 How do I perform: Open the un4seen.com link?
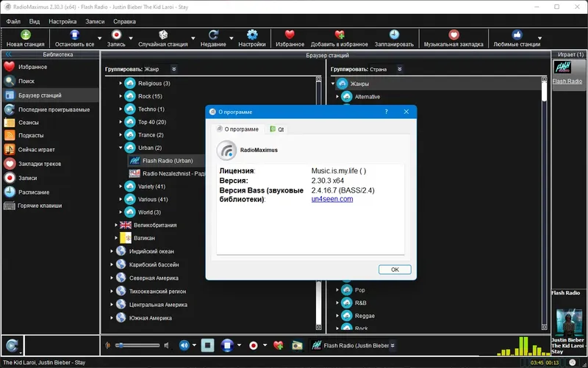[x=332, y=199]
